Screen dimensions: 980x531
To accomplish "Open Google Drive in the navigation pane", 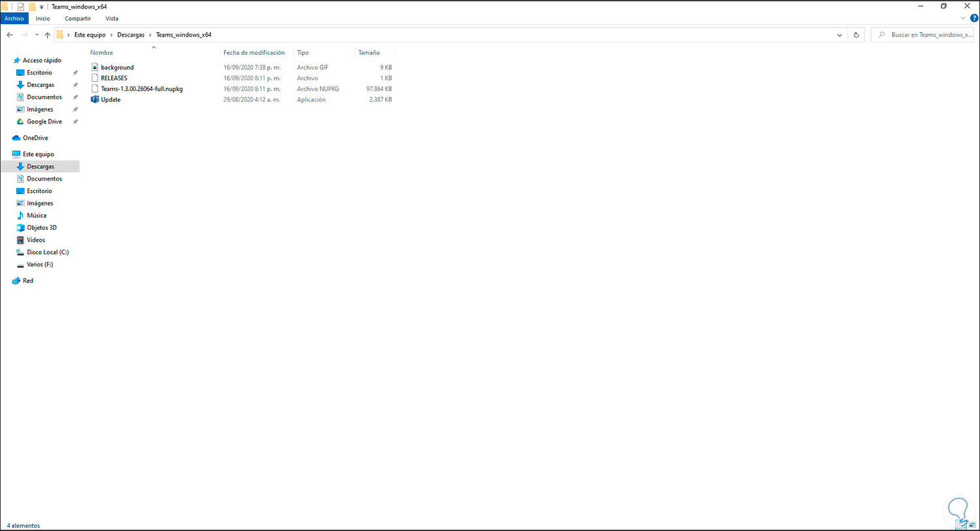I will click(44, 121).
